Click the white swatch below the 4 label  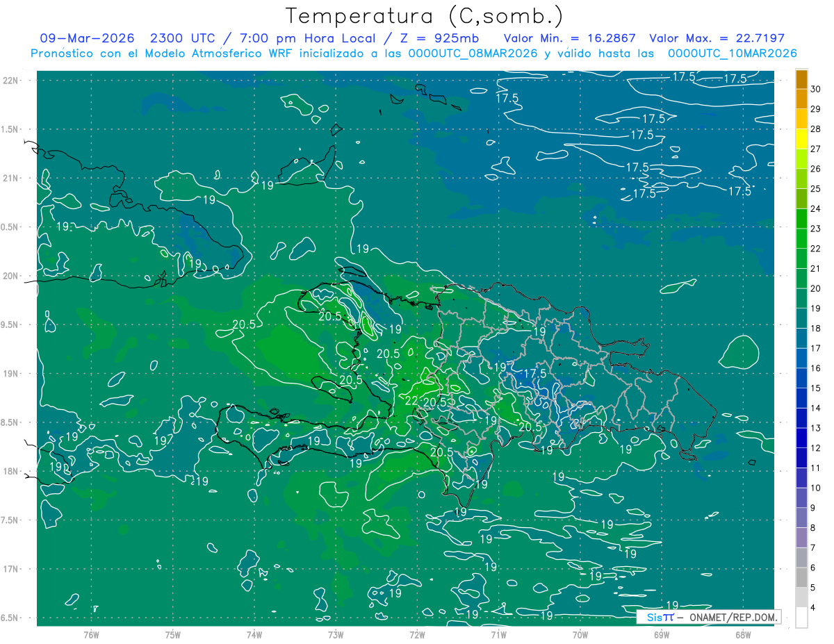pyautogui.click(x=801, y=618)
